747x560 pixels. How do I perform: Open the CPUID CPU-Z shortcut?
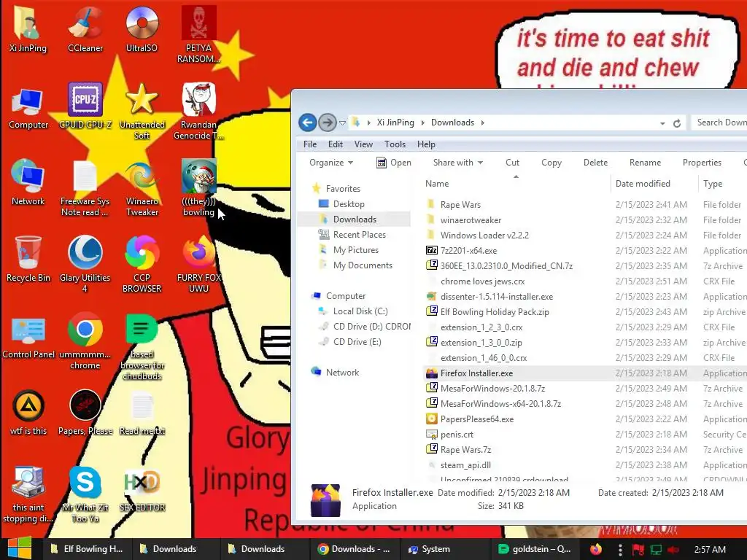[85, 106]
